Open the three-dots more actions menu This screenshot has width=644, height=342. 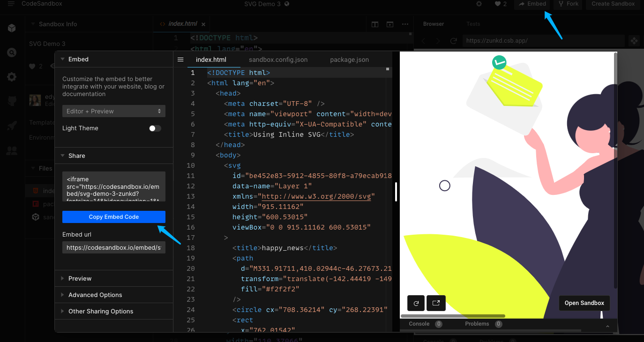(x=405, y=24)
